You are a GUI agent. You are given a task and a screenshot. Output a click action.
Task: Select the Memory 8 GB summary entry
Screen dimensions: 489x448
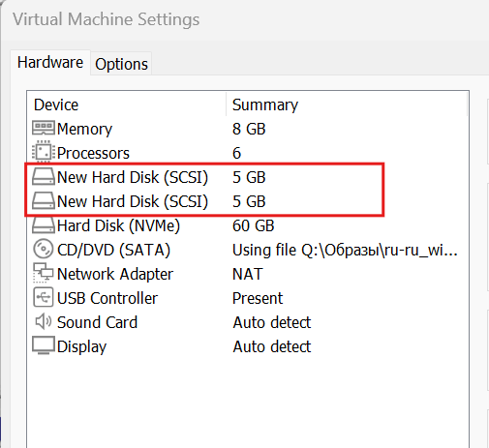coord(249,129)
